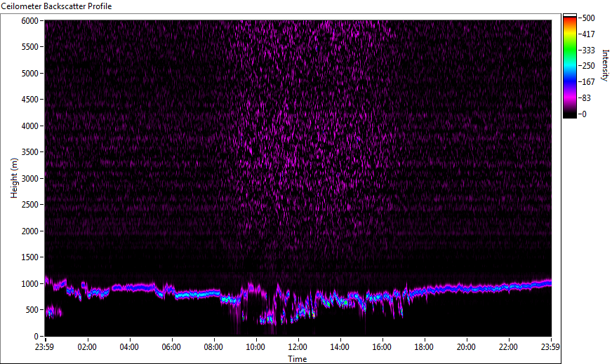
Task: Click the 04:00 time axis label
Action: click(129, 347)
